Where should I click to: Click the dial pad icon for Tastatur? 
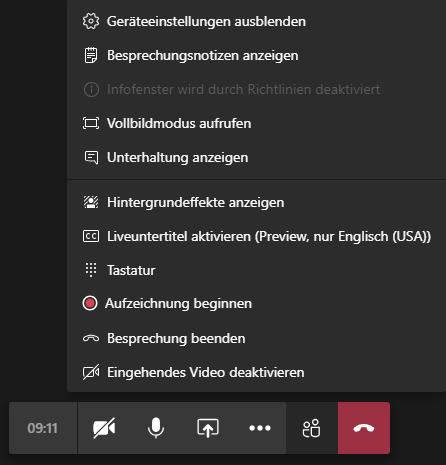click(x=91, y=270)
